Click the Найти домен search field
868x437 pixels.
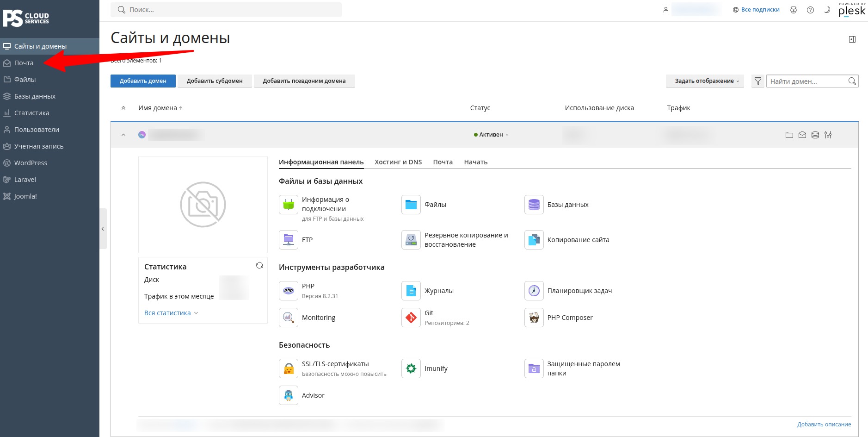(x=806, y=81)
